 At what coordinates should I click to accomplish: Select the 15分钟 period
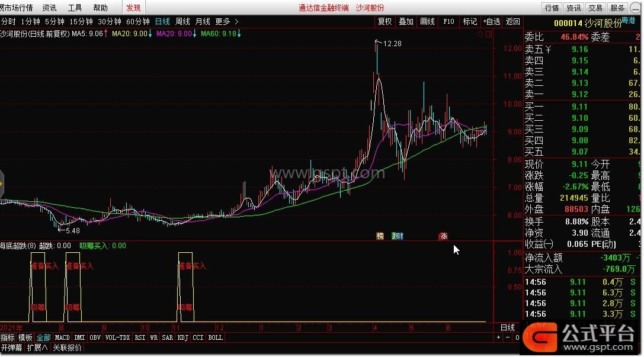81,21
